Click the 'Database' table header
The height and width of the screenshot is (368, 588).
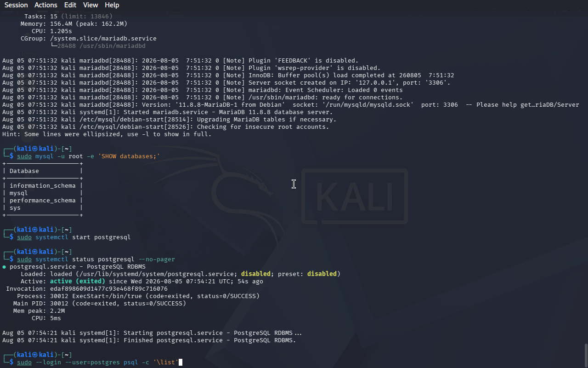(x=24, y=171)
